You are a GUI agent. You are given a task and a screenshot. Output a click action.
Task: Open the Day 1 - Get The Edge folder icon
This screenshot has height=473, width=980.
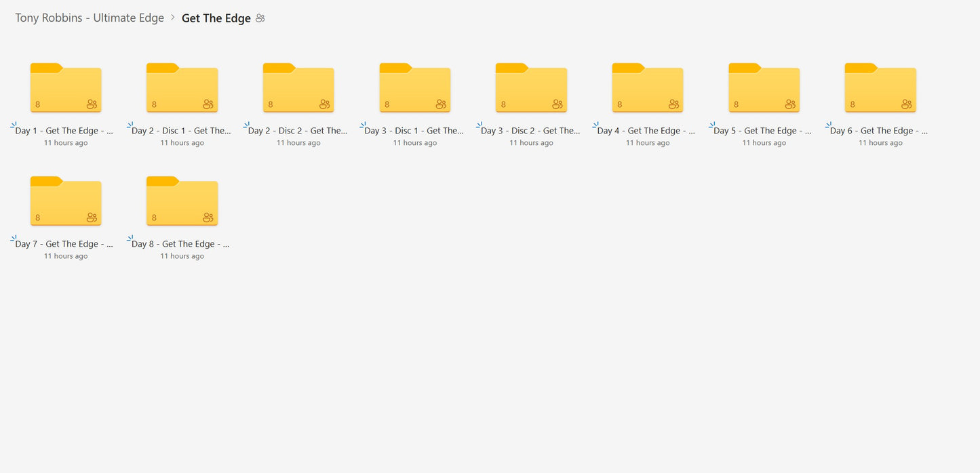pyautogui.click(x=66, y=87)
